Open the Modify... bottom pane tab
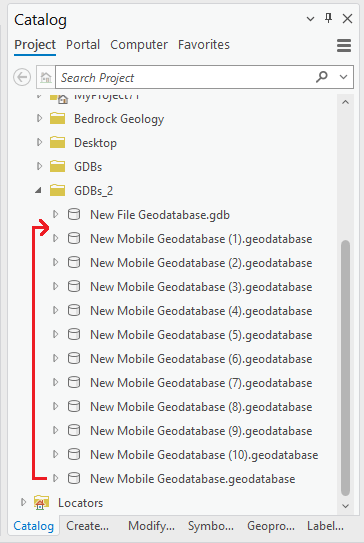Image resolution: width=364 pixels, height=543 pixels. [151, 526]
